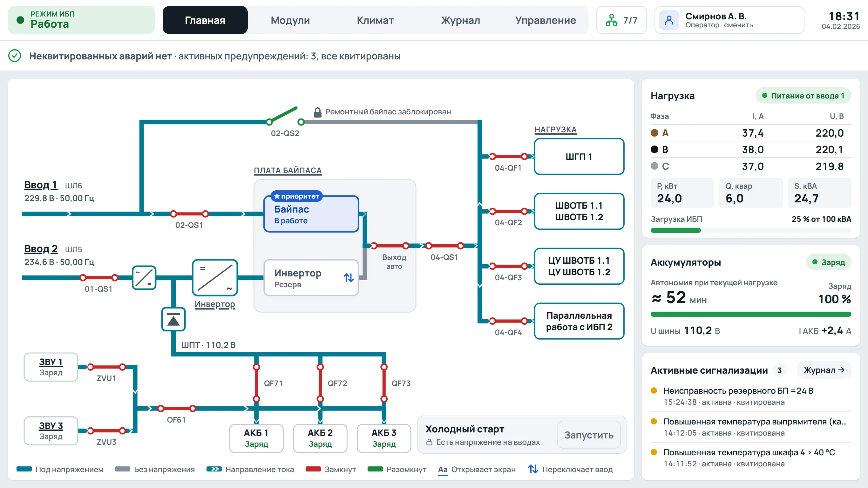Open the ПЛАТА БАЙПАСА heading link

coord(288,170)
